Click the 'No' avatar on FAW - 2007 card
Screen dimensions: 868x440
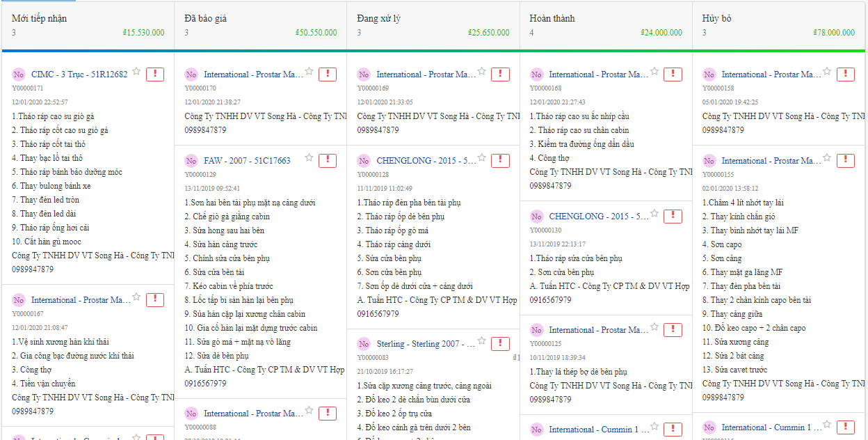191,161
